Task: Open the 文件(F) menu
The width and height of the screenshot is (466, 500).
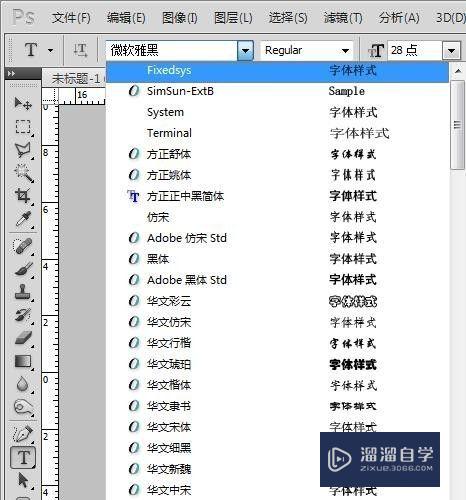Action: [71, 17]
